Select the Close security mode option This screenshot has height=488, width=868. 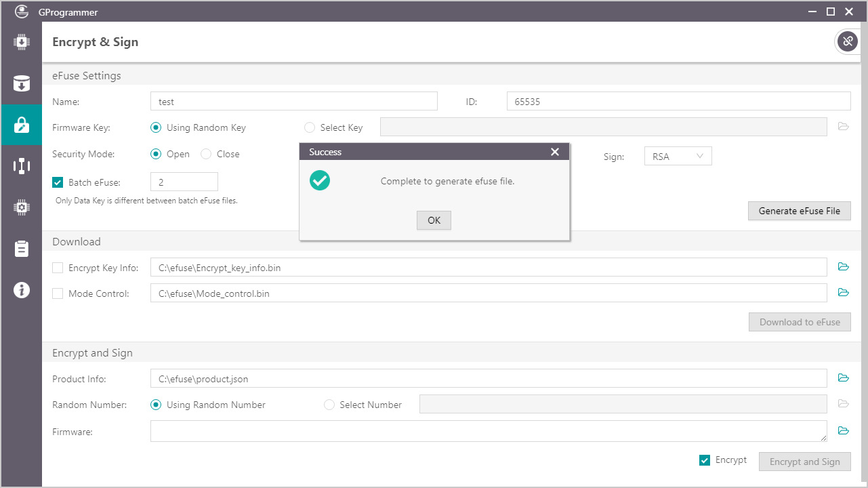pyautogui.click(x=206, y=154)
